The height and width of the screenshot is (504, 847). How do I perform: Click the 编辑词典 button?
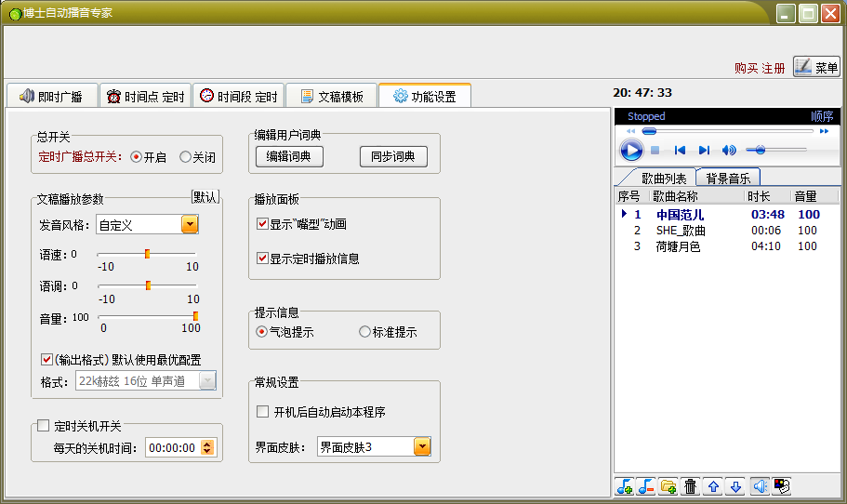pos(289,156)
